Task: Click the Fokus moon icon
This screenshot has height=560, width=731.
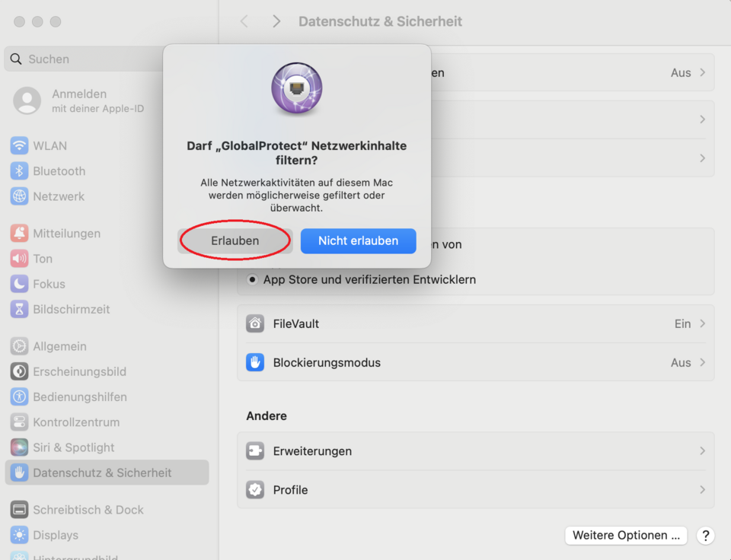Action: click(x=19, y=284)
